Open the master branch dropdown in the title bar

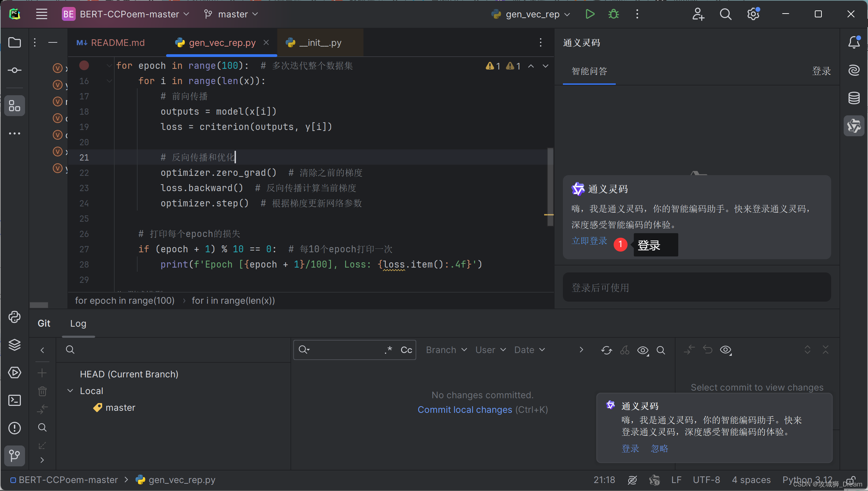tap(232, 14)
